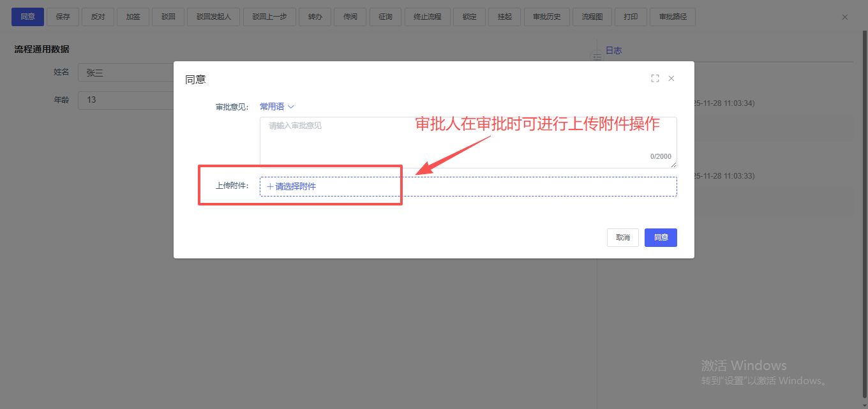
Task: Click the chevron next to 常用语
Action: (x=291, y=107)
